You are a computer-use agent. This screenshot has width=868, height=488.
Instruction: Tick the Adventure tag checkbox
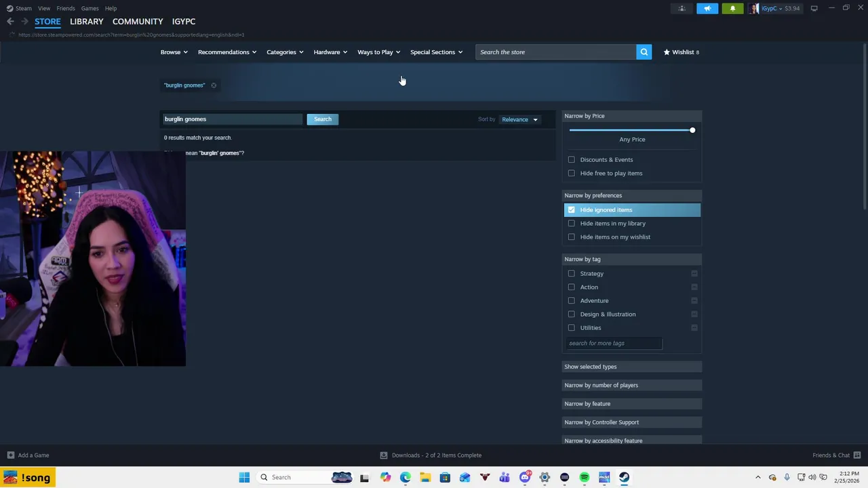572,301
